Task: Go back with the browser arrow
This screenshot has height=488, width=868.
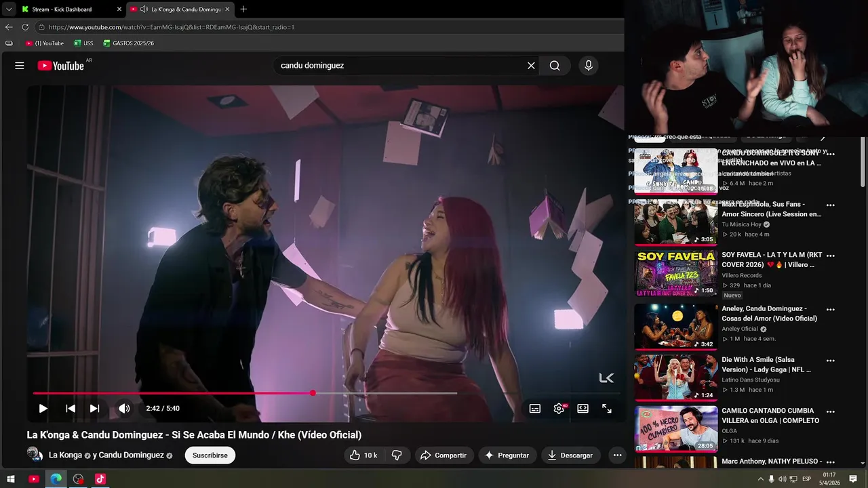Action: pyautogui.click(x=9, y=27)
